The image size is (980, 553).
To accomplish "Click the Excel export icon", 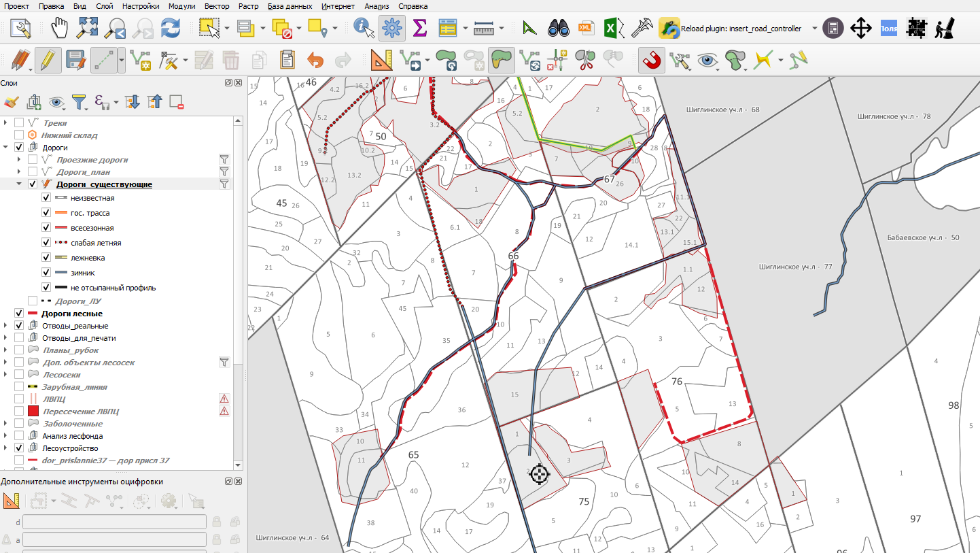I will click(x=611, y=29).
